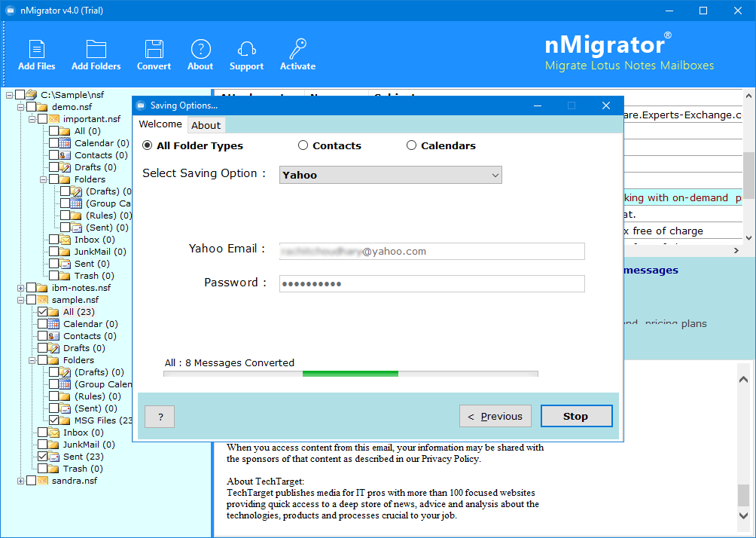Expand the sandra.nsf tree node

pos(21,481)
